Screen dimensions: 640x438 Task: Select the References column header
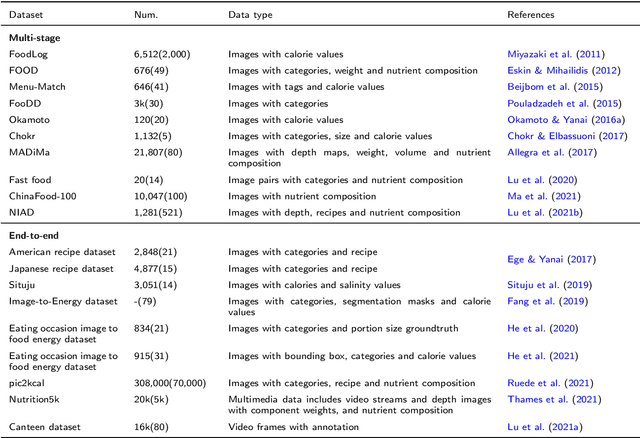coord(531,15)
